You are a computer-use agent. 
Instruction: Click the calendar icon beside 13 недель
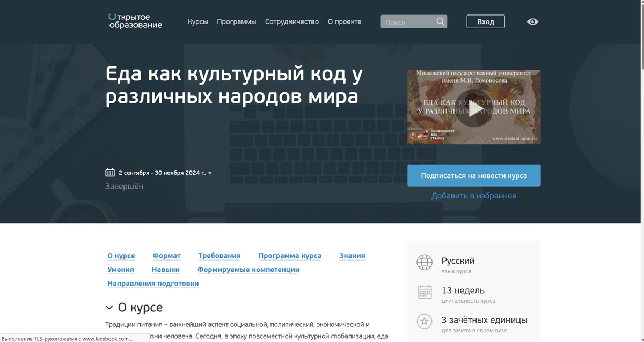pos(425,292)
